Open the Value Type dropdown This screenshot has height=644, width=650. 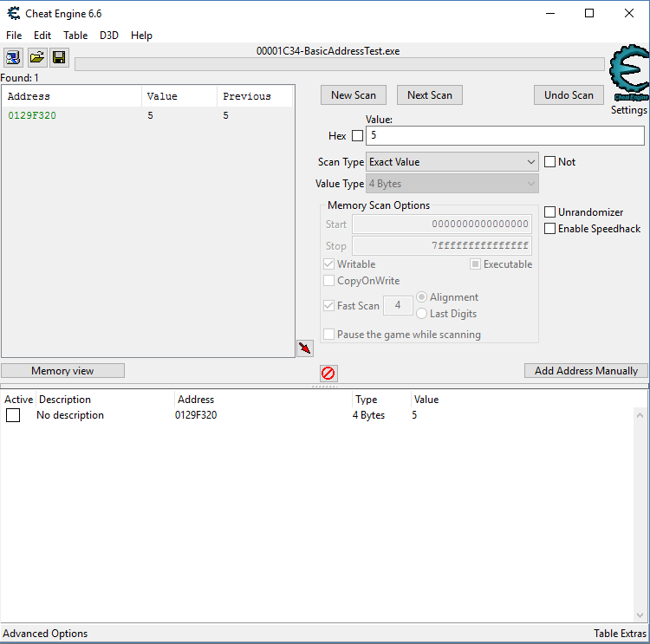(452, 184)
